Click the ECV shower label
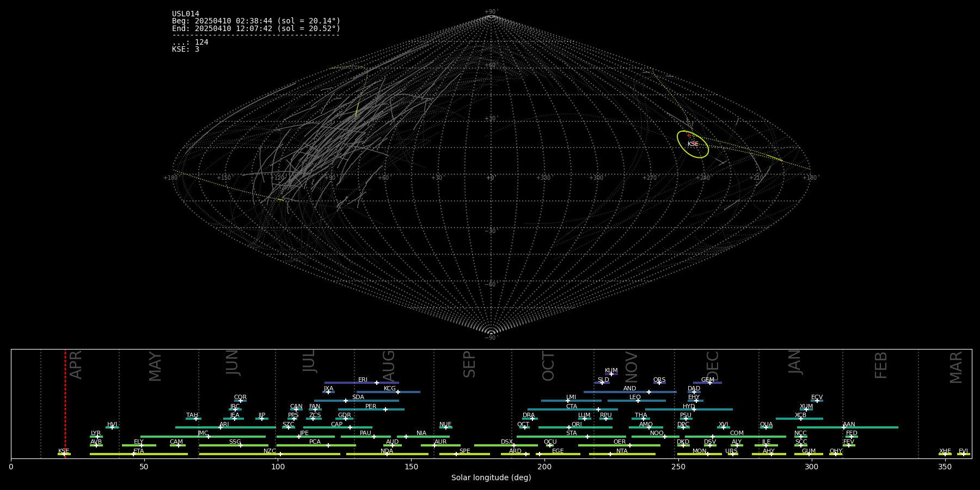The image size is (980, 490). tap(817, 397)
